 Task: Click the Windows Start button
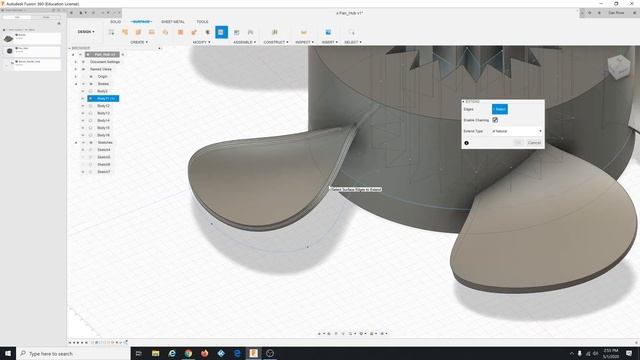pos(8,353)
